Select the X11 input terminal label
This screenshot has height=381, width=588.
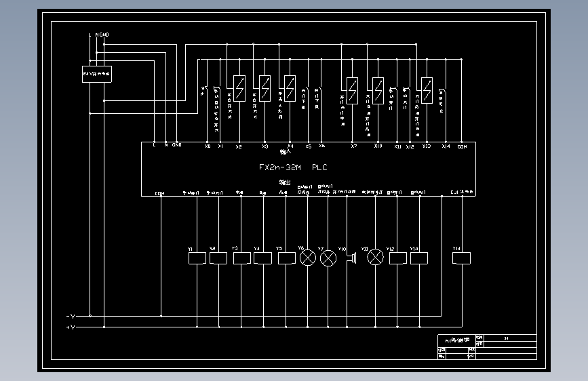(398, 146)
